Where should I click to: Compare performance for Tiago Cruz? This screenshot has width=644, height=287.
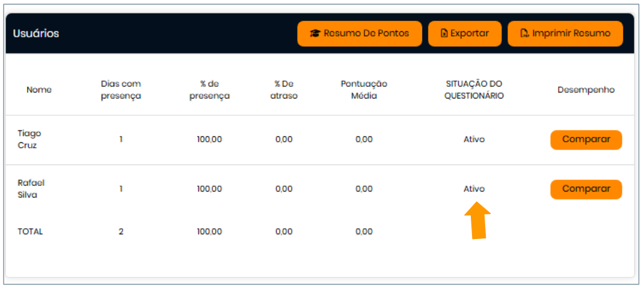point(586,139)
